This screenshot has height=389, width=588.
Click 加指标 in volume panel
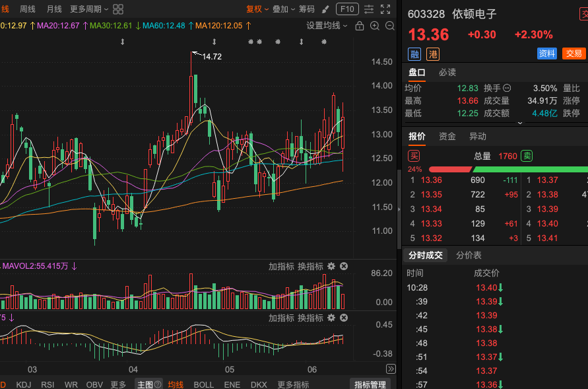point(281,266)
